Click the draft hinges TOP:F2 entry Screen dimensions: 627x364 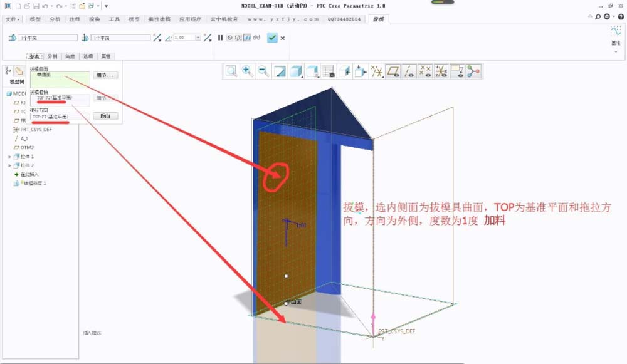pyautogui.click(x=54, y=98)
